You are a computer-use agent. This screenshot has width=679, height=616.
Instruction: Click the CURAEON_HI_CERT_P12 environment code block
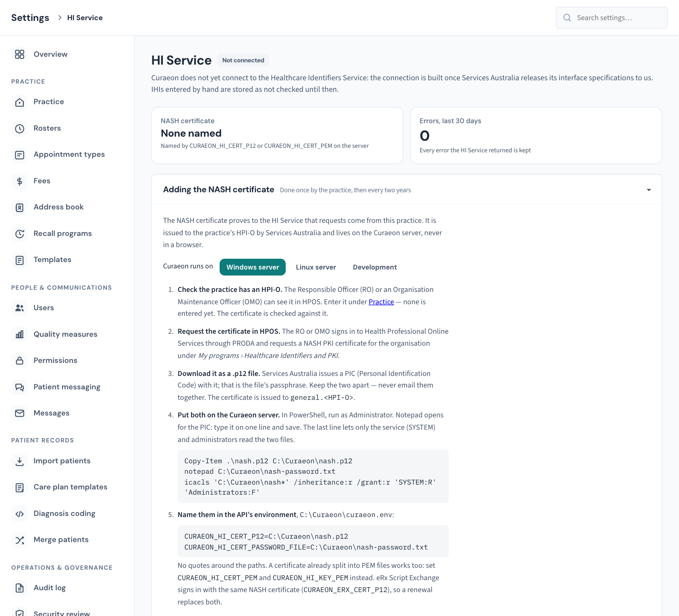(313, 541)
